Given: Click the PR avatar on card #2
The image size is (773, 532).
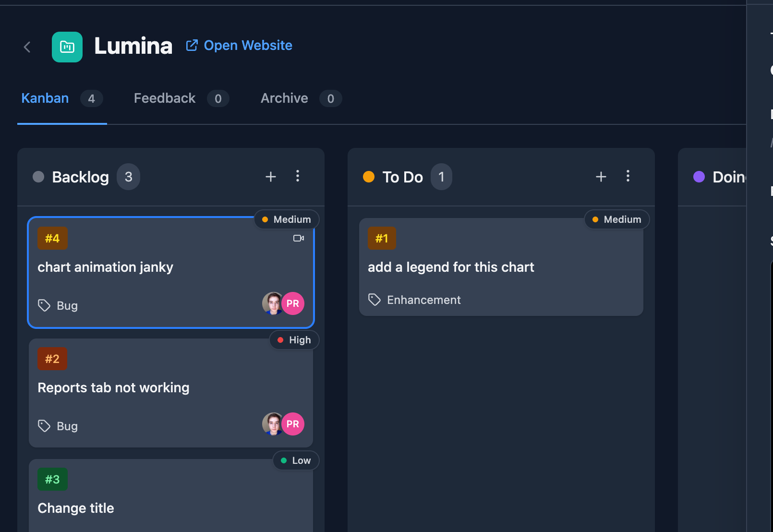Looking at the screenshot, I should click(293, 424).
